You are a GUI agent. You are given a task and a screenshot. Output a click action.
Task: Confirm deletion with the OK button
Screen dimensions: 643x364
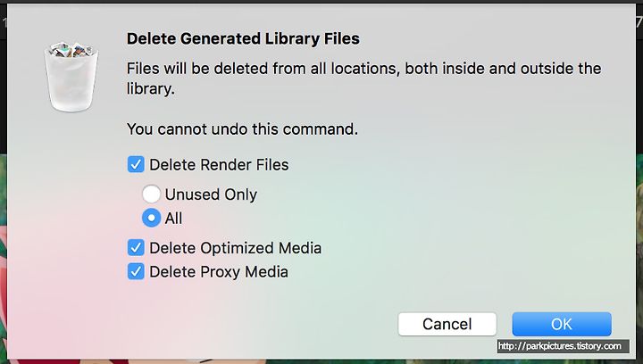point(562,324)
